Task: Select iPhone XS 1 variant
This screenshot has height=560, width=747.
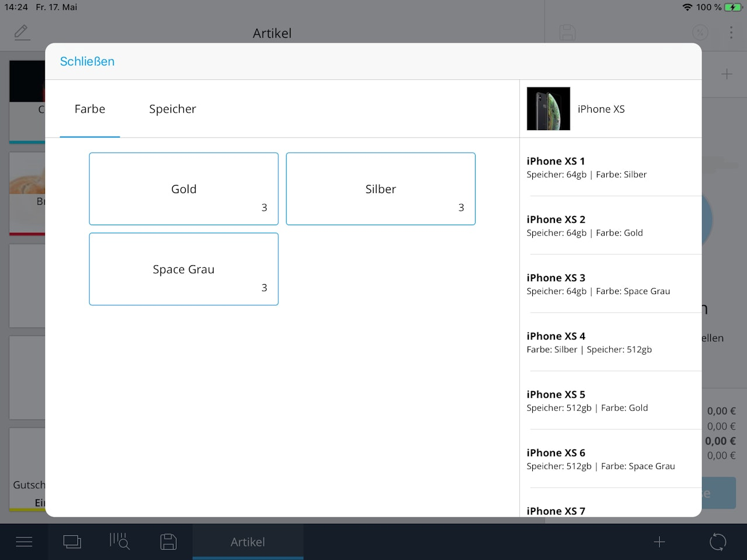Action: (610, 167)
